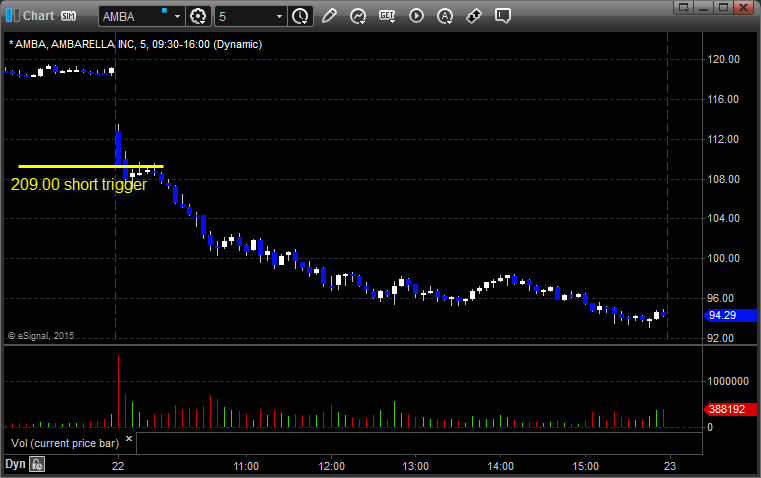Click the circular refresh chart icon

point(357,16)
